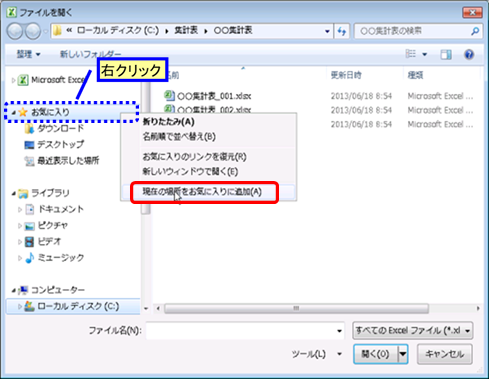Choose お気に入りのリンクを復元(R)
The height and width of the screenshot is (379, 489).
[x=208, y=157]
